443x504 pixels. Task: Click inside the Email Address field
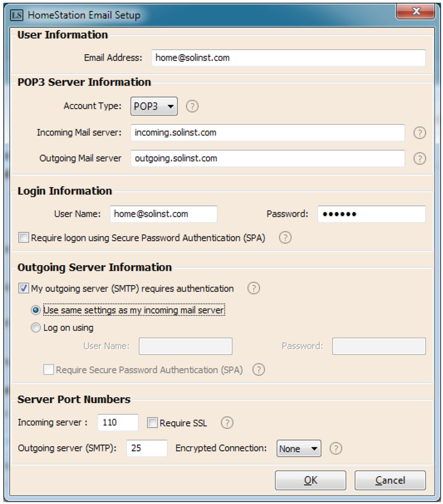tap(288, 58)
